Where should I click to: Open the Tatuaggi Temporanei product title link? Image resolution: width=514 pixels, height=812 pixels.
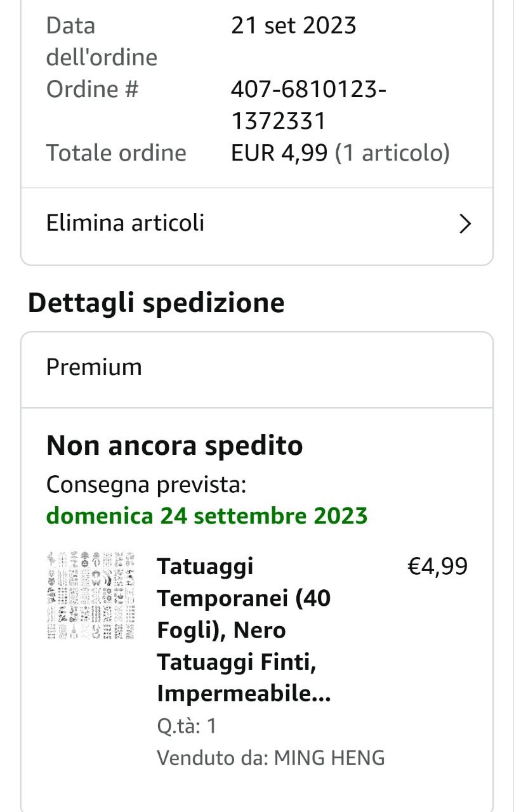(244, 630)
